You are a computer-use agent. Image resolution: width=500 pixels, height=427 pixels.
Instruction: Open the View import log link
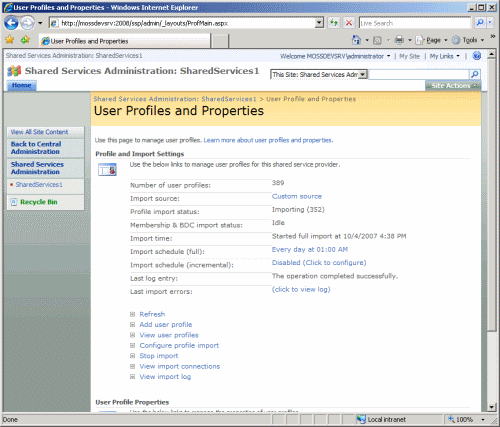point(165,377)
